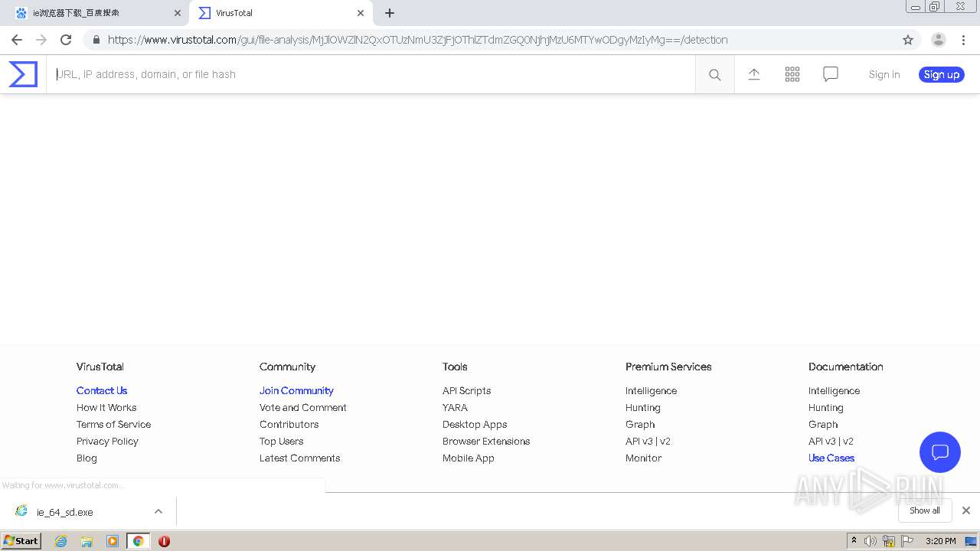Click the Sign up button

tap(941, 74)
